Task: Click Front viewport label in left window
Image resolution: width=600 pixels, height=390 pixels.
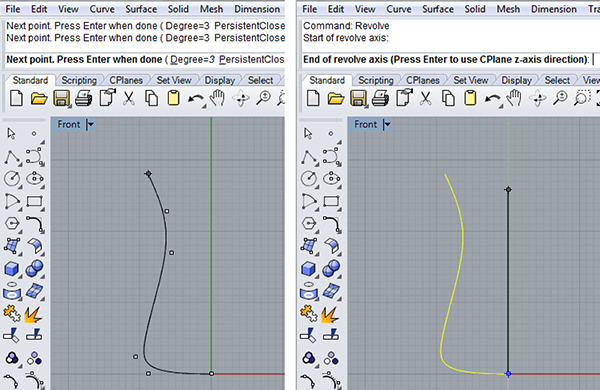Action: (x=69, y=124)
